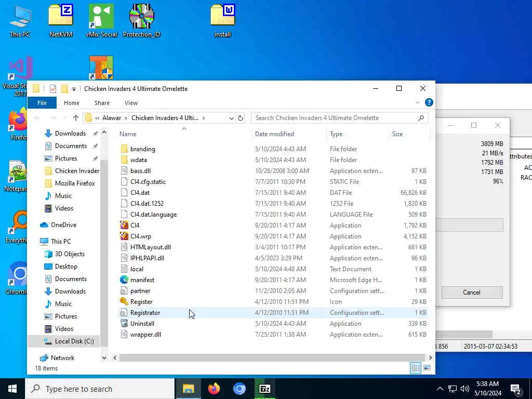Open NetKVM desktop folder

[x=61, y=20]
